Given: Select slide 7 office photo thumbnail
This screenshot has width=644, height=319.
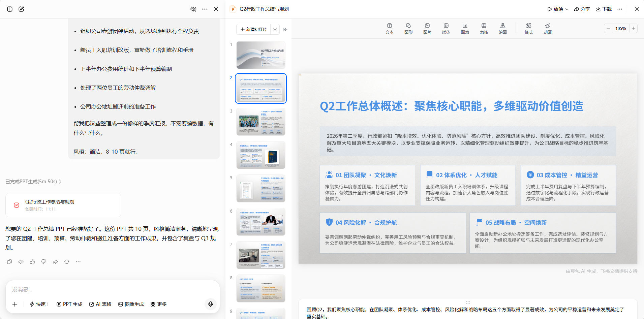Looking at the screenshot, I should [x=261, y=255].
